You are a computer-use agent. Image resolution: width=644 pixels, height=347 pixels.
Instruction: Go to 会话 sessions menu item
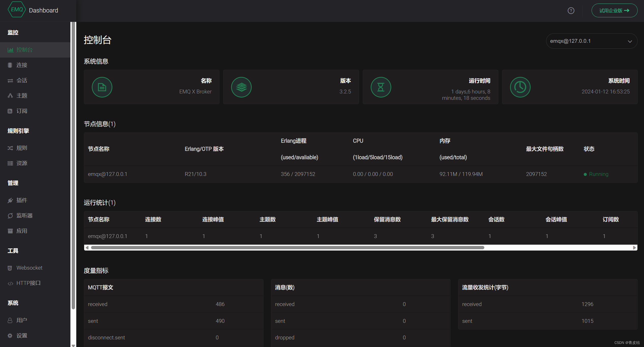35,80
